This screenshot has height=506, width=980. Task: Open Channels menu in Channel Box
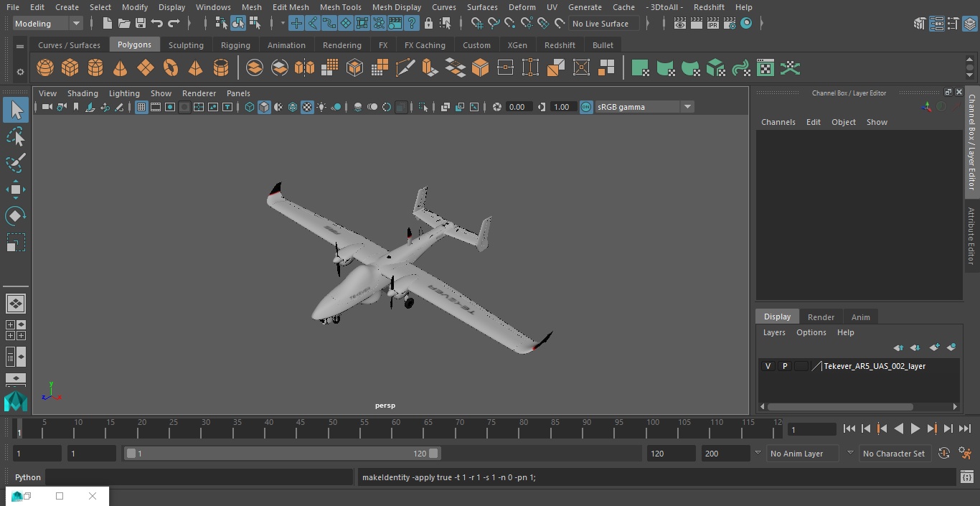point(778,122)
